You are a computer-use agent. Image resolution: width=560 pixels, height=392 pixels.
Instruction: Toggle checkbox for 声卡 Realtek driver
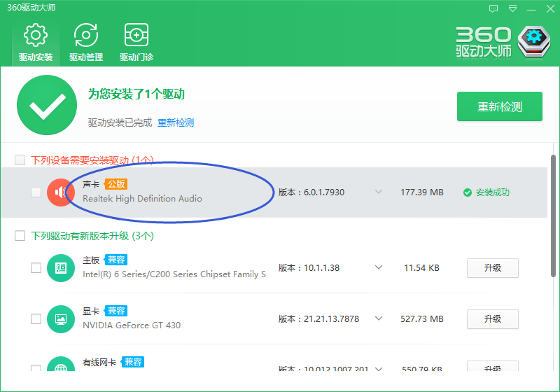point(36,192)
